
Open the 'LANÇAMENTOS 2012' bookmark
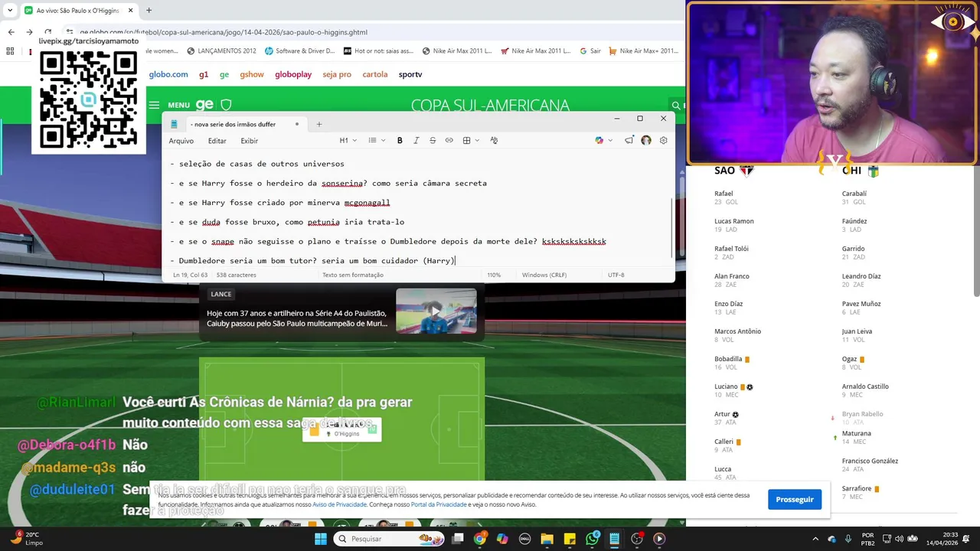pyautogui.click(x=221, y=51)
